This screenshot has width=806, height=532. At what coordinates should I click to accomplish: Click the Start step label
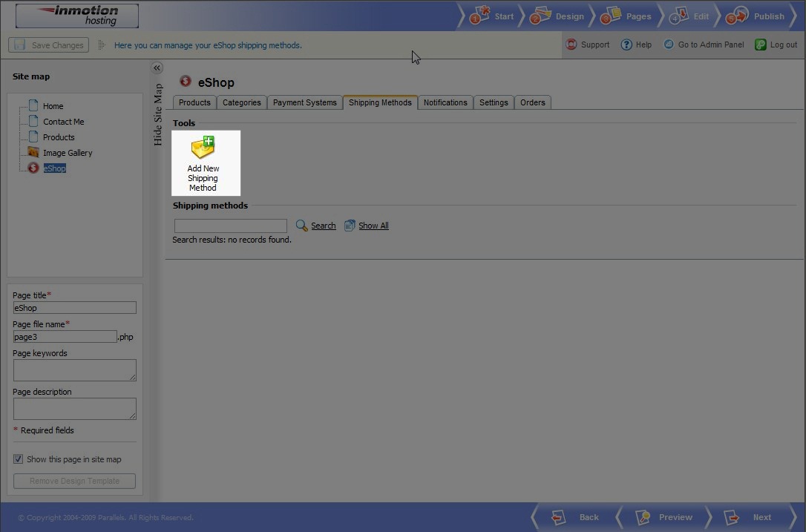click(504, 16)
